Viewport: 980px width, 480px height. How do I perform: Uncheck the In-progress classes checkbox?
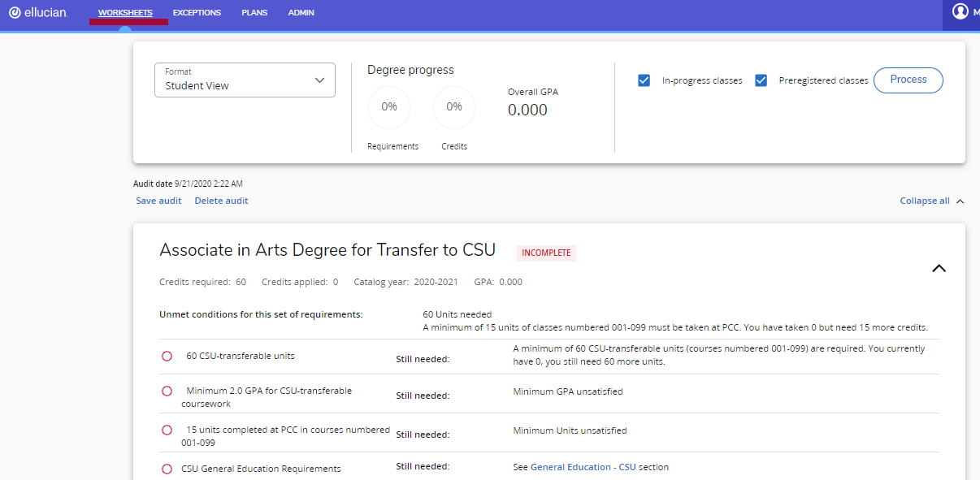click(x=644, y=80)
